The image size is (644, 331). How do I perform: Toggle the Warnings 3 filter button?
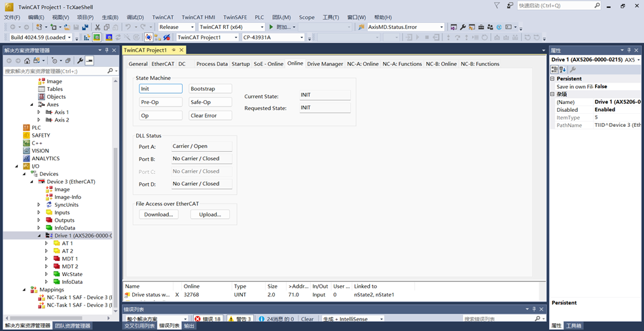tap(240, 319)
